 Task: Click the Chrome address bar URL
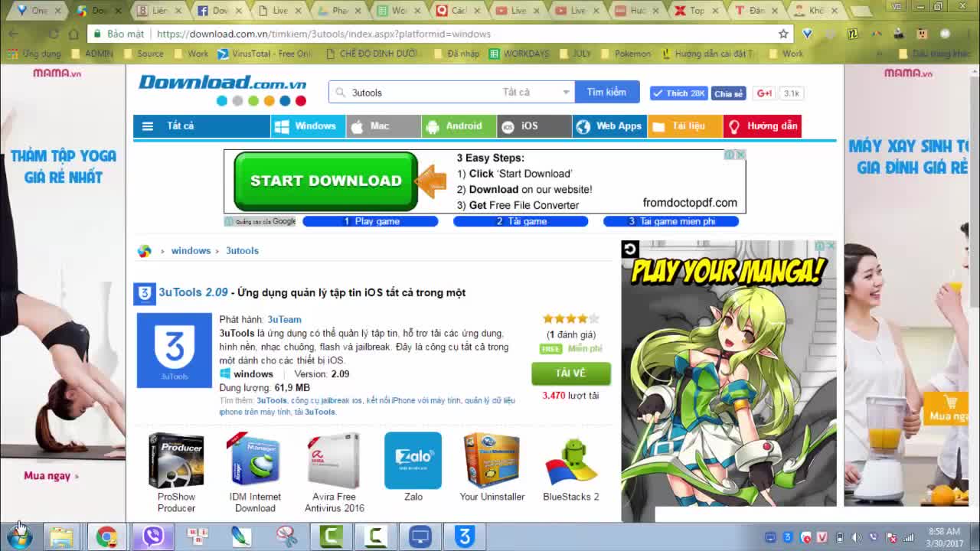tap(323, 34)
